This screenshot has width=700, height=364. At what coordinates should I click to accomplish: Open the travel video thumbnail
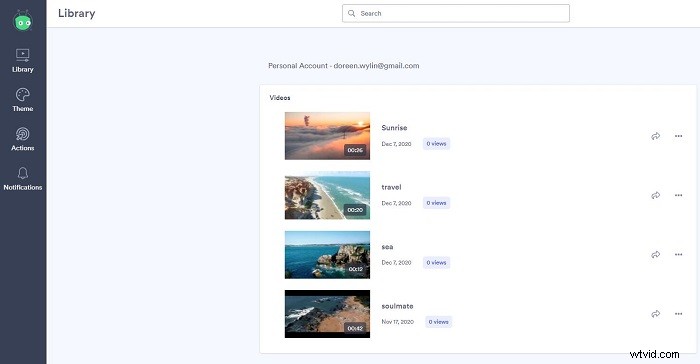(x=327, y=195)
